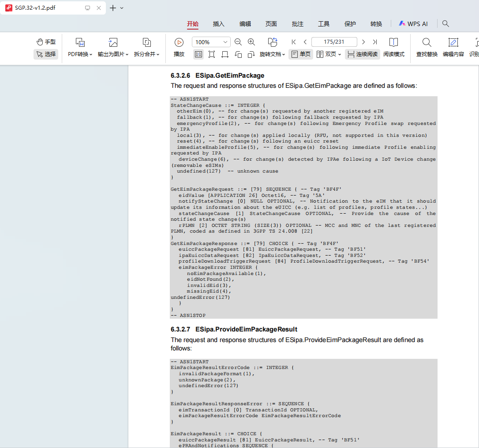Open 查找替换 find and replace
This screenshot has height=448, width=479.
[427, 47]
